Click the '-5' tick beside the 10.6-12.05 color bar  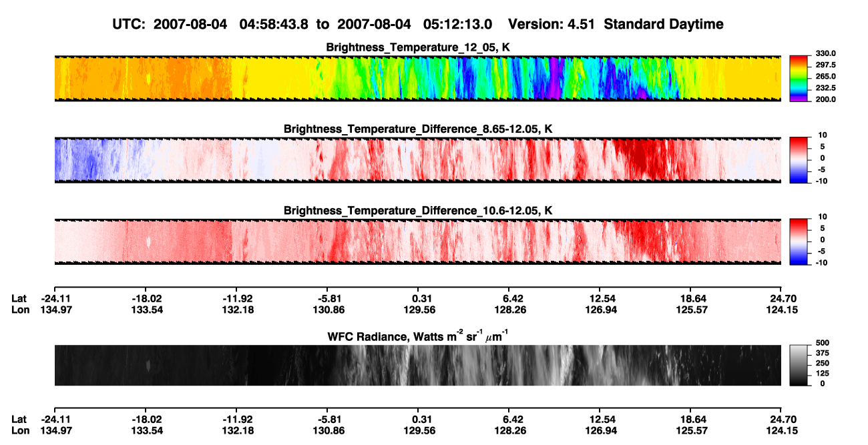[823, 251]
